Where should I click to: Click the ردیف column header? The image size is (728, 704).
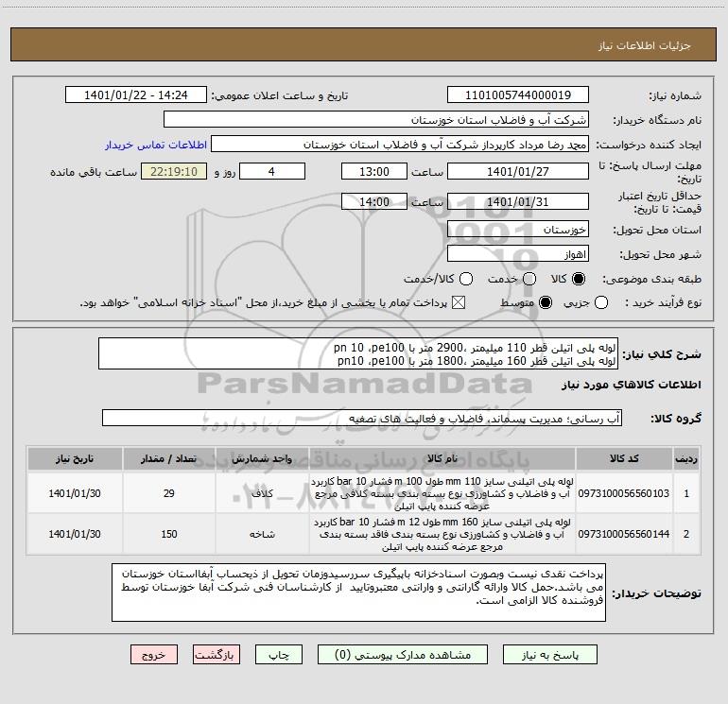point(686,458)
